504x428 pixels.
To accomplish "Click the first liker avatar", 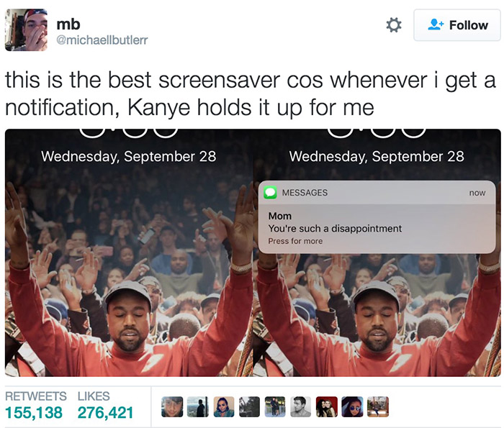I will tap(172, 407).
